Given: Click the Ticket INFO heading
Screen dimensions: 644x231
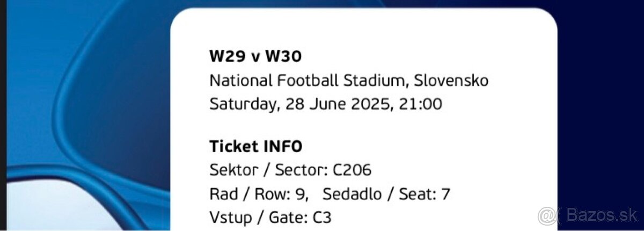Looking at the screenshot, I should click(255, 146).
